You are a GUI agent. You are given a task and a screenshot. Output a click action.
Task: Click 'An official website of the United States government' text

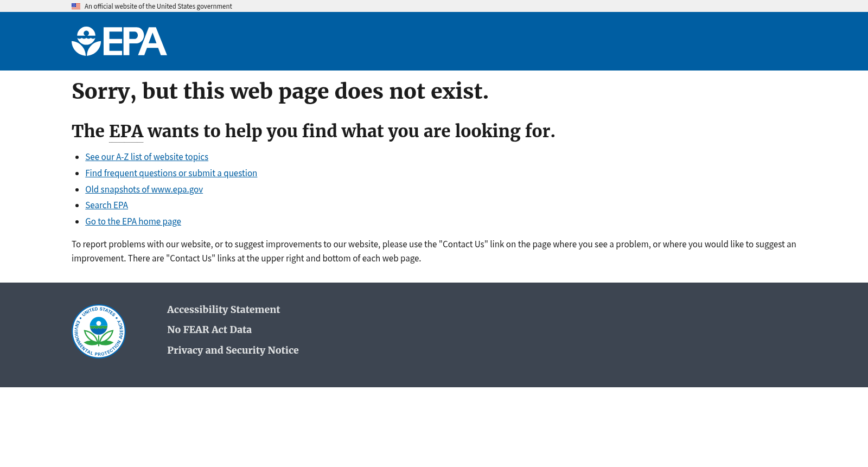(x=158, y=7)
